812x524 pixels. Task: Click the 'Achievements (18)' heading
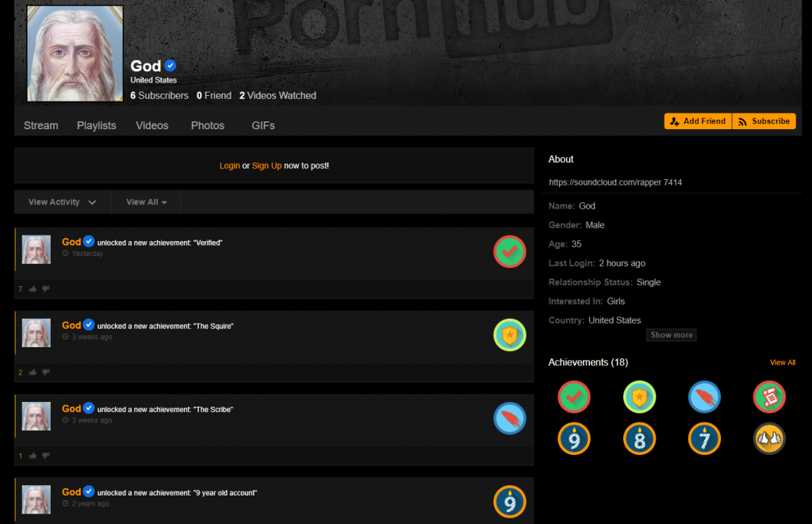click(588, 362)
